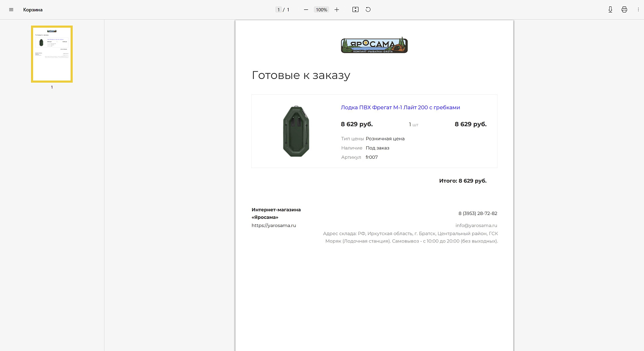Open the Лодка ПВХ Фрегат М-1 product link
Image resolution: width=644 pixels, height=351 pixels.
coord(400,107)
